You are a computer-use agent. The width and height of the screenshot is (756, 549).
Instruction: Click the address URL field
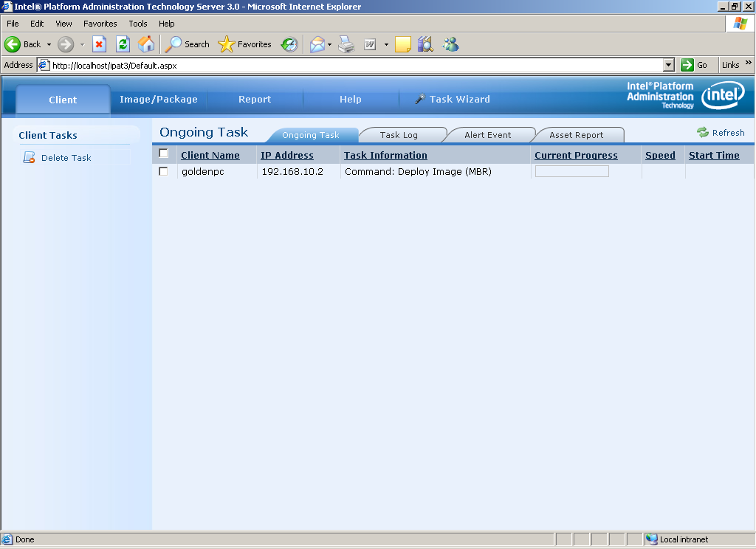(357, 65)
